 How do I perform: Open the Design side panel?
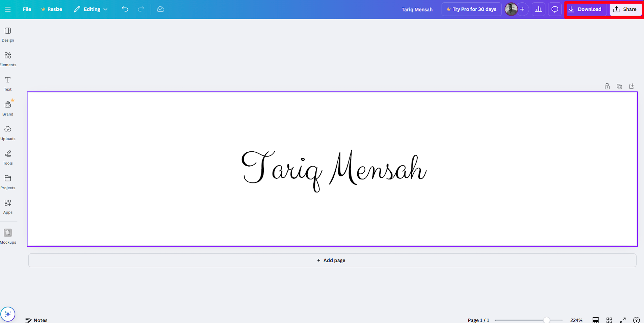(x=8, y=35)
